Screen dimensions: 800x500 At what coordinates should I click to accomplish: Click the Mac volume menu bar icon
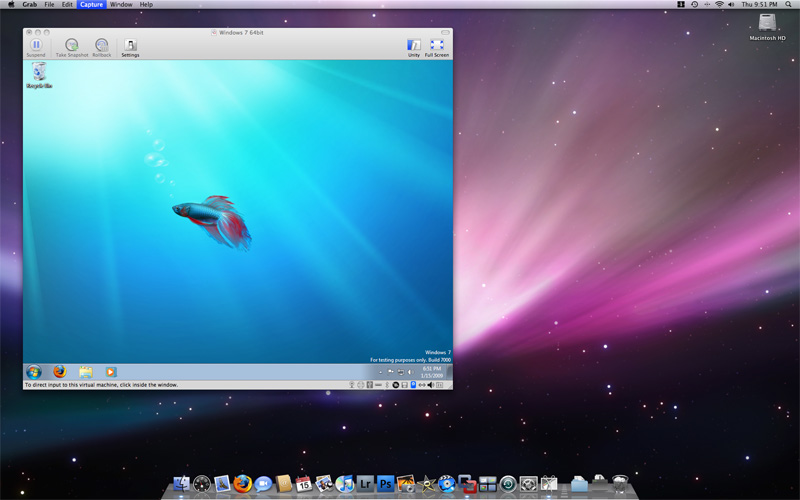731,4
